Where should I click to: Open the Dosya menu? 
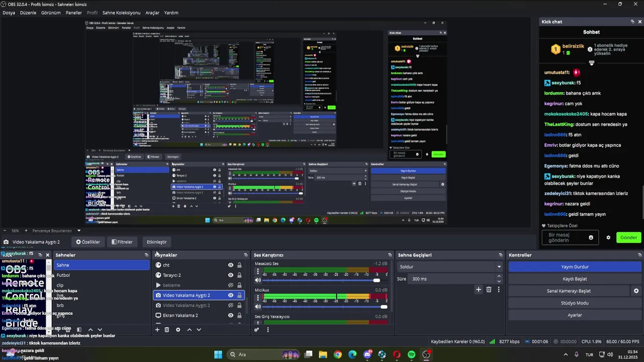[x=9, y=13]
